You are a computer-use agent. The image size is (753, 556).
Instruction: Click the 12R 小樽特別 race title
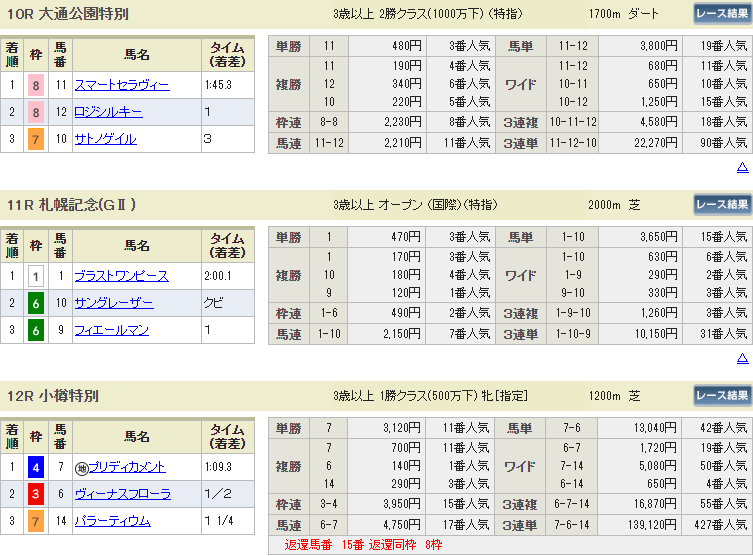pyautogui.click(x=53, y=396)
